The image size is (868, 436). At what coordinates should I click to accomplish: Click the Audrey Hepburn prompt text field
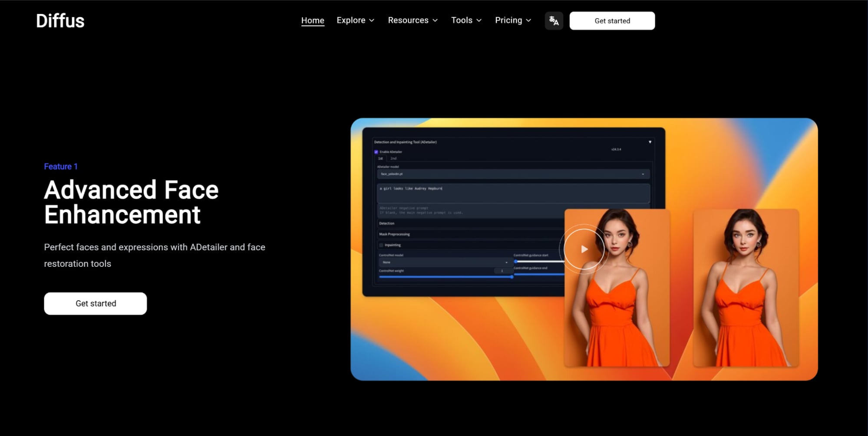[513, 193]
